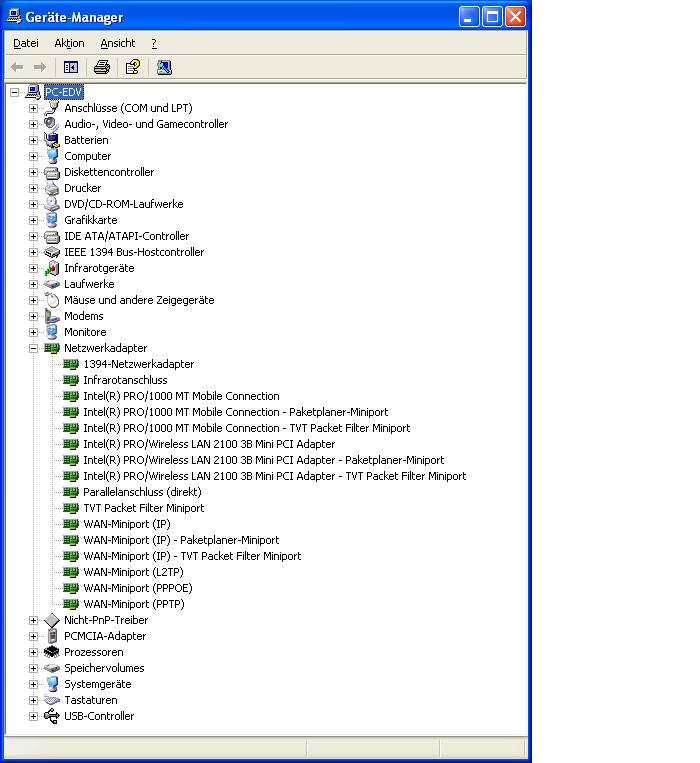Click the DVD/CD-ROM-Laufwerke disc icon
Screen dimensions: 700x763
(x=52, y=204)
